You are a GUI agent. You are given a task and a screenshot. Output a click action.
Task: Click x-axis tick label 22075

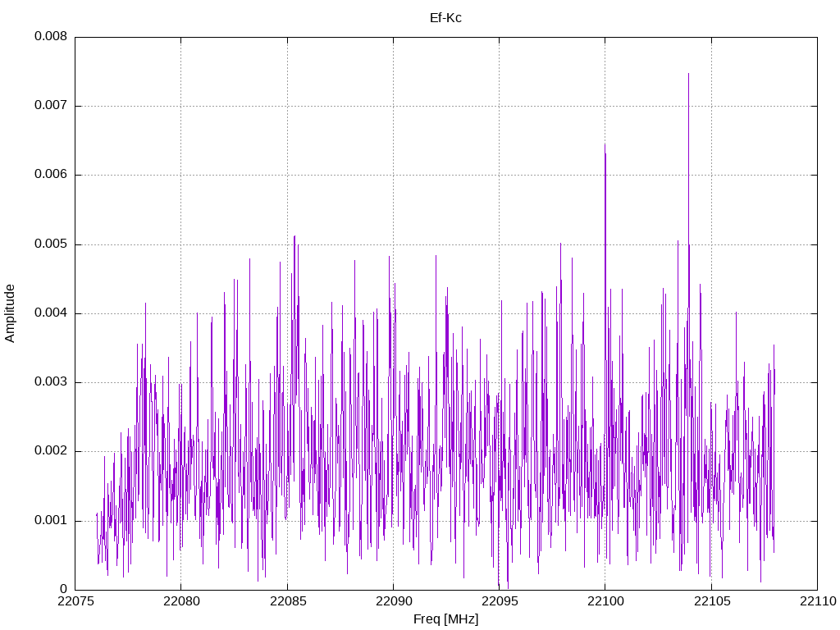pyautogui.click(x=75, y=601)
